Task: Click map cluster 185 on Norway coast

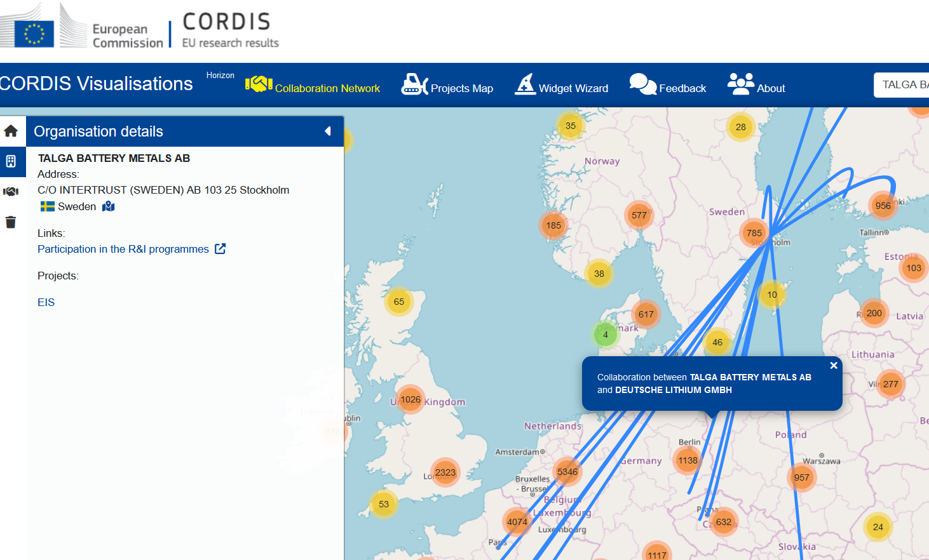Action: click(x=553, y=225)
